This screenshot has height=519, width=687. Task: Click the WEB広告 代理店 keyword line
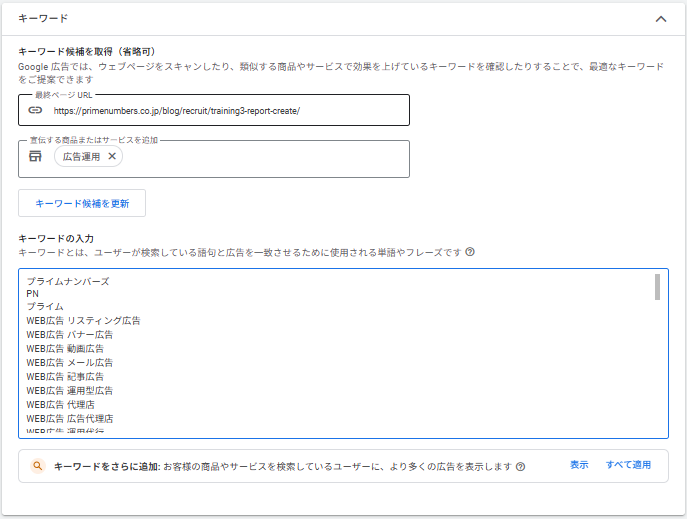(x=62, y=405)
